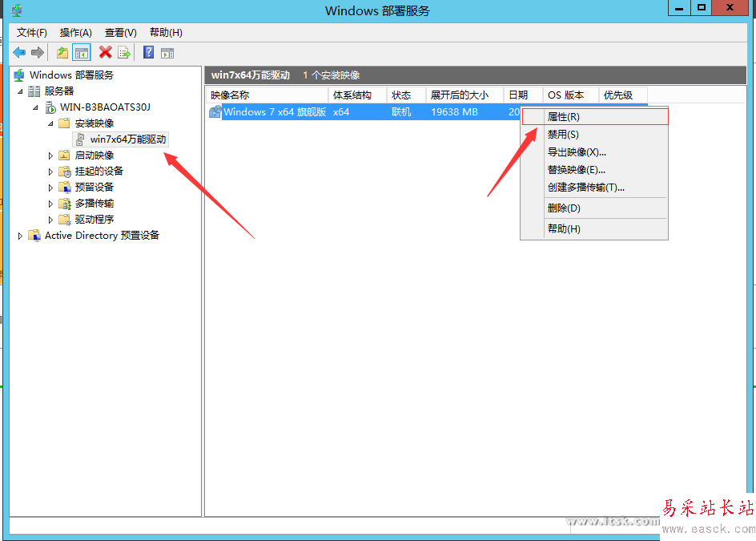The image size is (756, 541).
Task: Click the 启动映像 folder icon
Action: pyautogui.click(x=64, y=155)
